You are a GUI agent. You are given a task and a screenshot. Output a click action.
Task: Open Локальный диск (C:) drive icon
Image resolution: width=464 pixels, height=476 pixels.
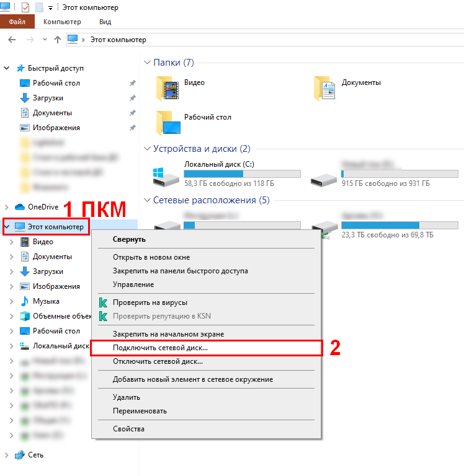click(166, 176)
